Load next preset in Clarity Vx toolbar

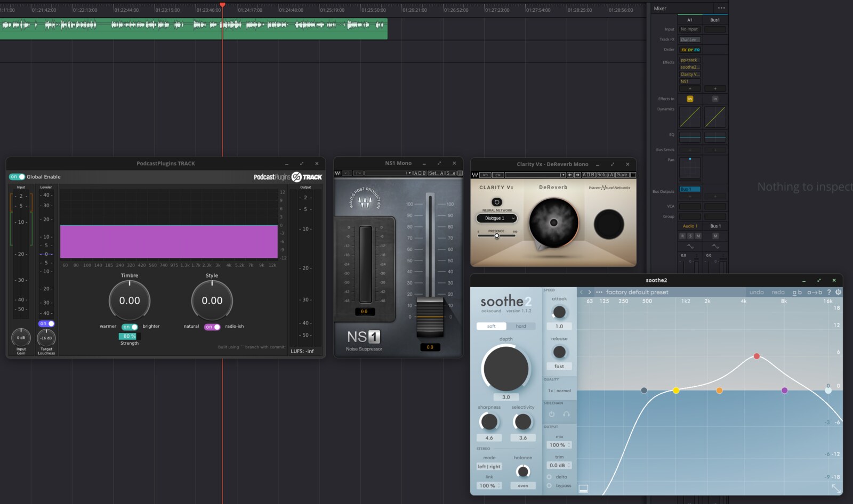[577, 175]
